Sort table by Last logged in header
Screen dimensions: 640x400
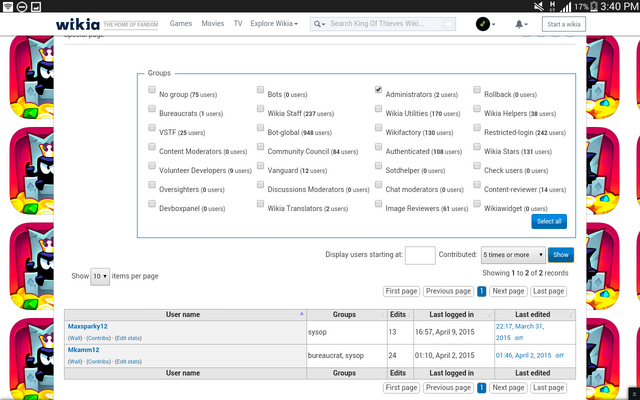tap(454, 314)
